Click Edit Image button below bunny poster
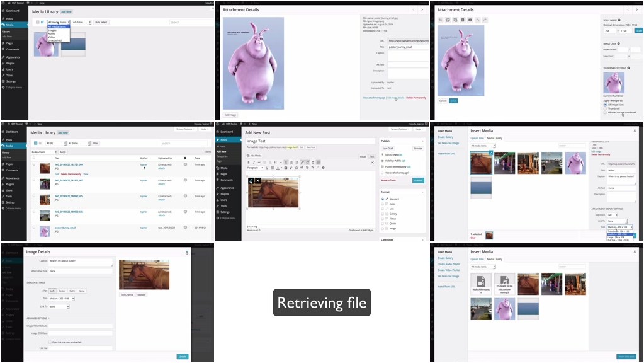The image size is (644, 363). 230,115
